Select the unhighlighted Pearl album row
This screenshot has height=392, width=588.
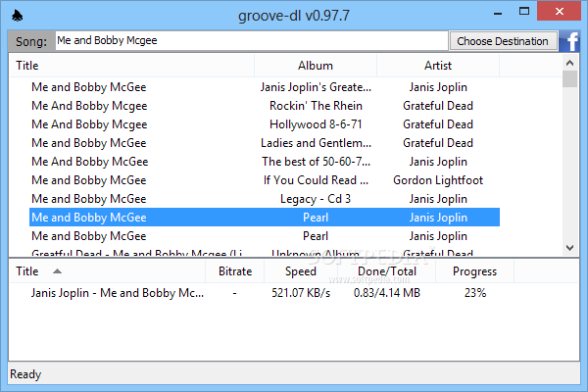[265, 236]
